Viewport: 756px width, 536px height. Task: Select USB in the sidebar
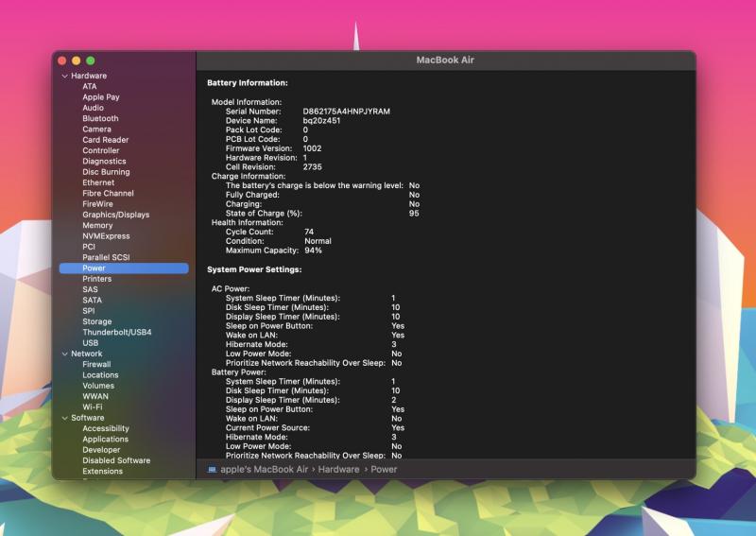pyautogui.click(x=90, y=343)
